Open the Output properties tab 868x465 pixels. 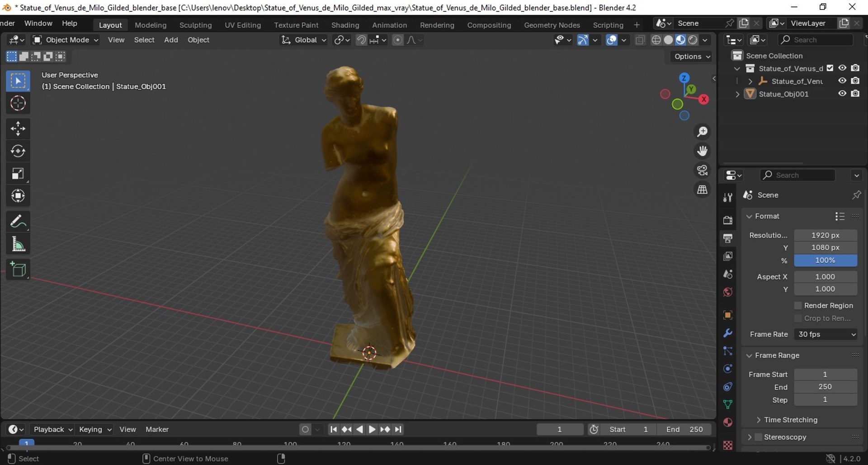coord(728,238)
